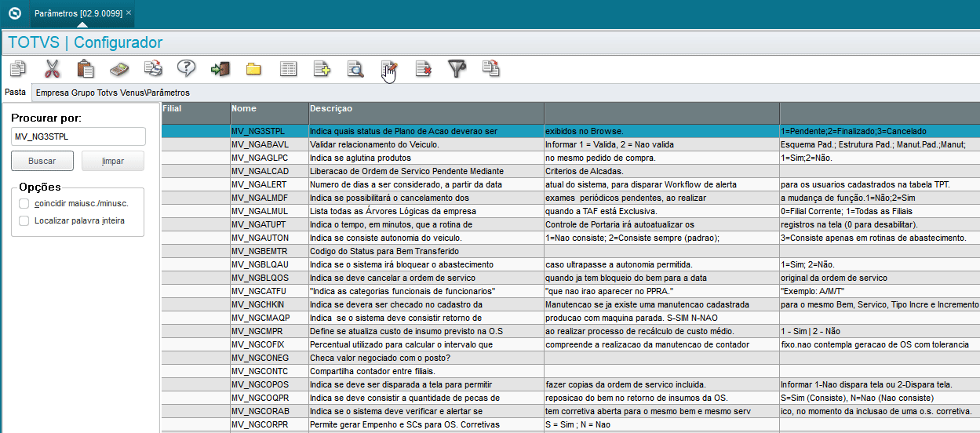
Task: Select the MV_NGALCAD row
Action: pos(570,171)
